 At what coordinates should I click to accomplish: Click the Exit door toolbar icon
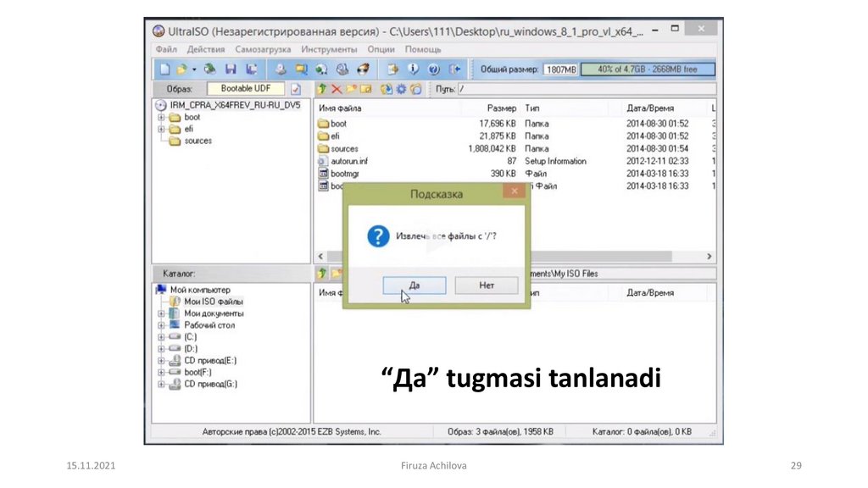(455, 69)
